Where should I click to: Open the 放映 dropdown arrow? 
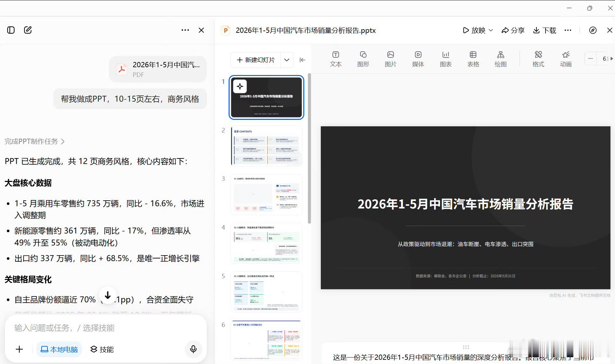coord(491,31)
